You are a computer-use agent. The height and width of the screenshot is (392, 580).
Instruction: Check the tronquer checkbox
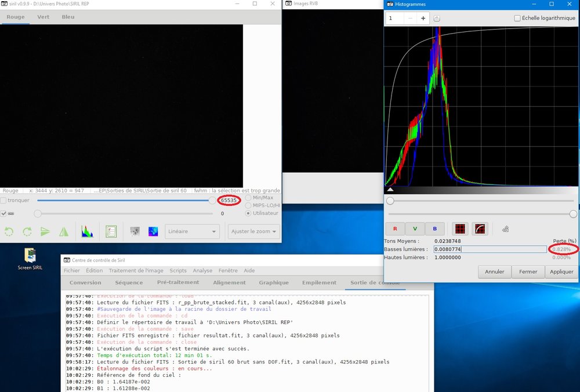tap(3, 201)
